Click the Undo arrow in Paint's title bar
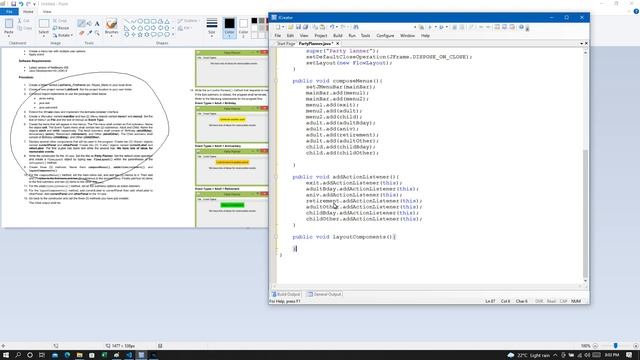 tap(20, 4)
